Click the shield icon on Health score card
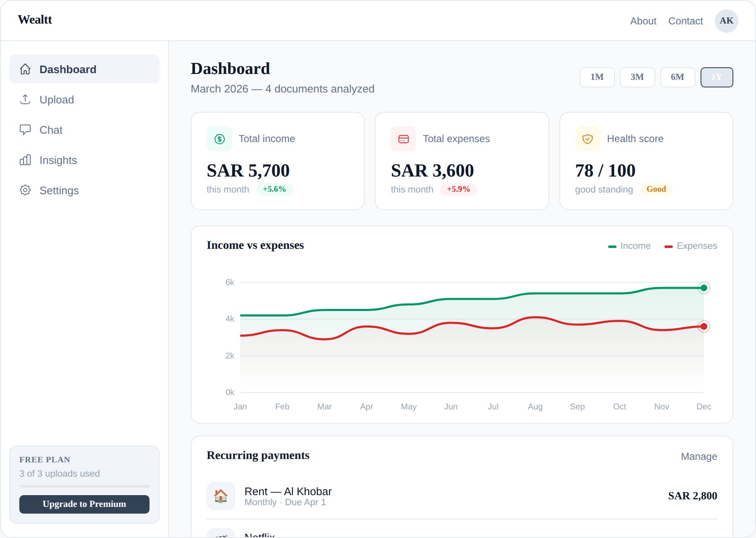Viewport: 756px width, 538px height. (x=588, y=138)
